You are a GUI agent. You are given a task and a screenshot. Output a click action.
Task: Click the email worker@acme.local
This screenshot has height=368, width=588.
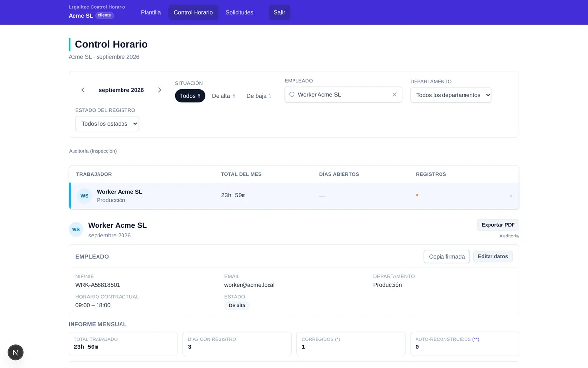[249, 285]
